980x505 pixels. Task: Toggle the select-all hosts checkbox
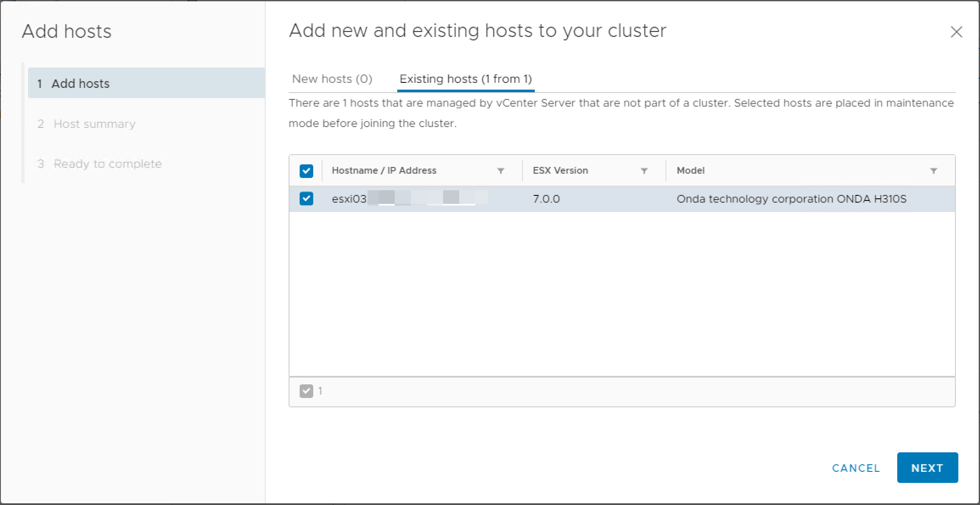point(306,171)
